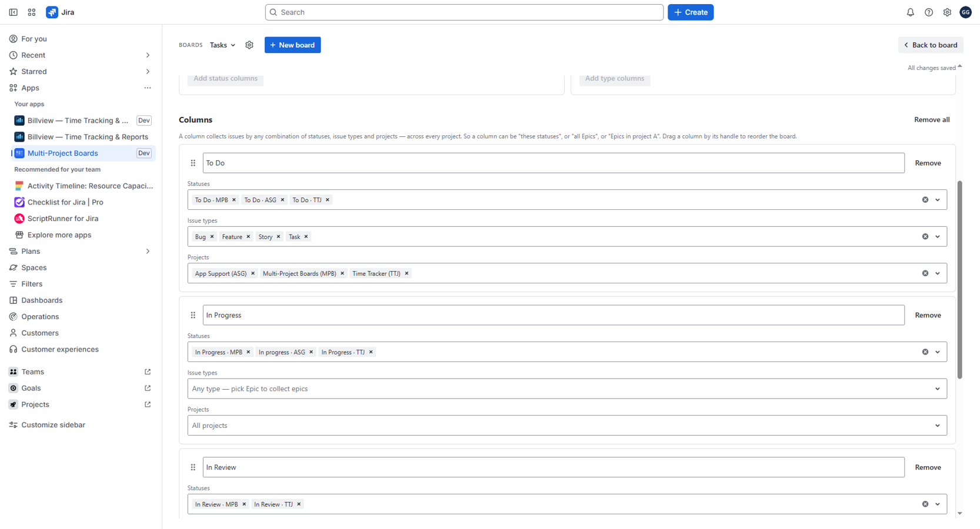Open Filters in the sidebar

(x=81, y=284)
